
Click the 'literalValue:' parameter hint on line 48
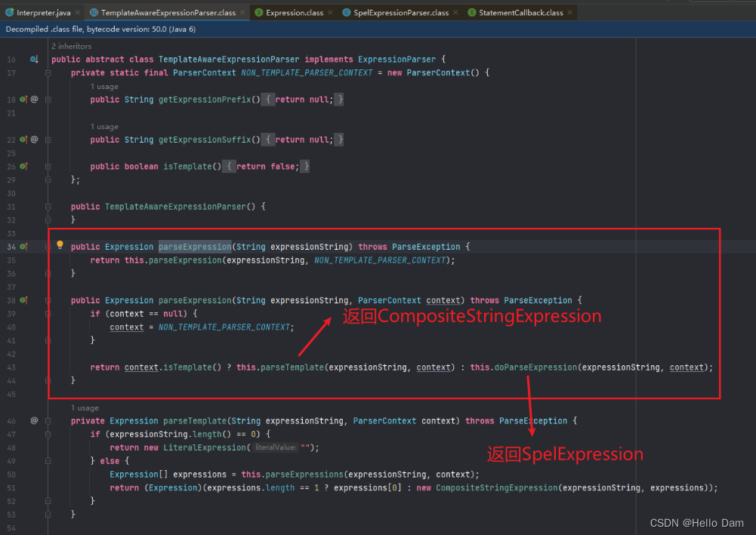pos(276,447)
